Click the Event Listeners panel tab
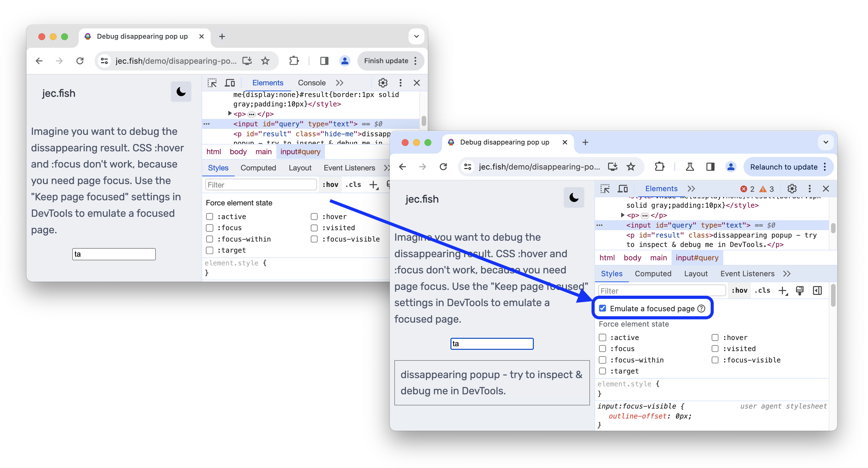 [747, 273]
